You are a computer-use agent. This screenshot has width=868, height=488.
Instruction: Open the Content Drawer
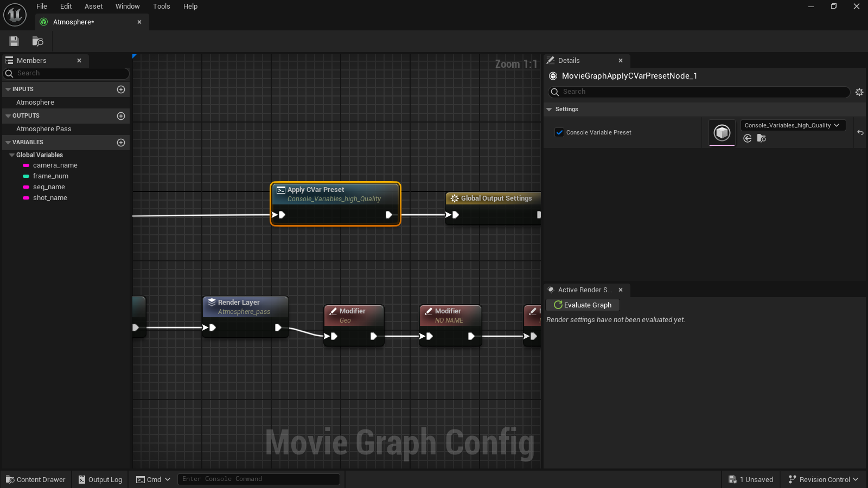pyautogui.click(x=36, y=479)
